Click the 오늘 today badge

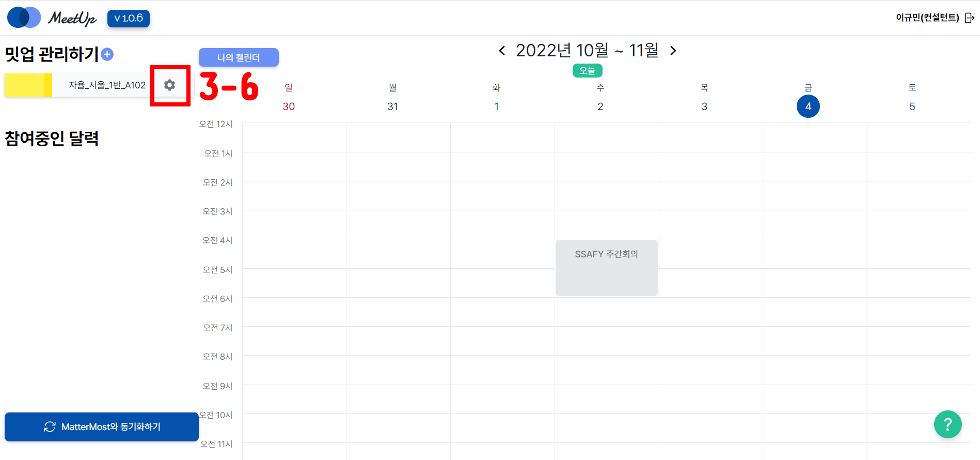click(x=587, y=71)
